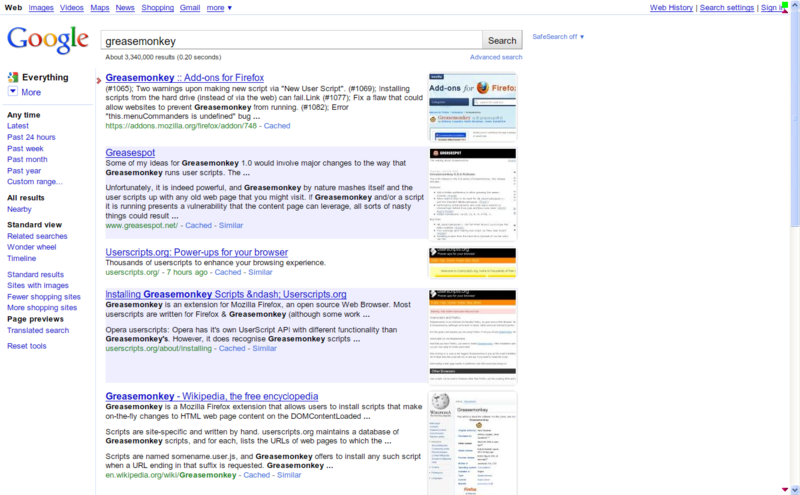Click Cached link for addons.mozilla.org result
The height and width of the screenshot is (495, 800).
tap(277, 126)
